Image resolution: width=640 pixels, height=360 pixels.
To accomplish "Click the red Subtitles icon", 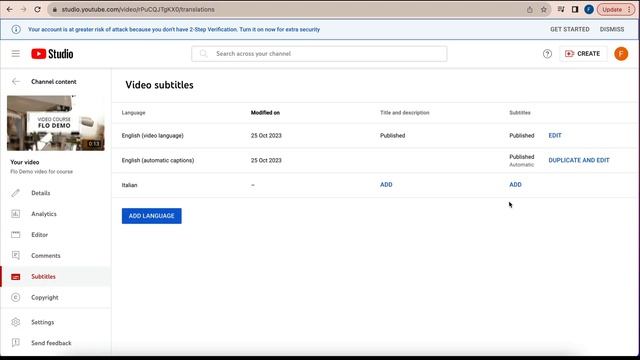I will [x=16, y=277].
